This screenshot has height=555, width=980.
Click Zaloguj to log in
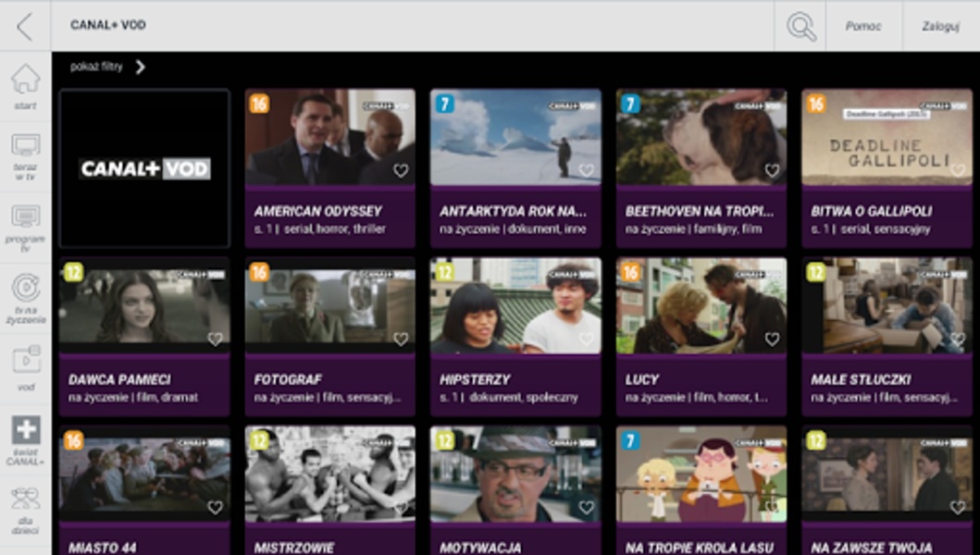[x=940, y=26]
